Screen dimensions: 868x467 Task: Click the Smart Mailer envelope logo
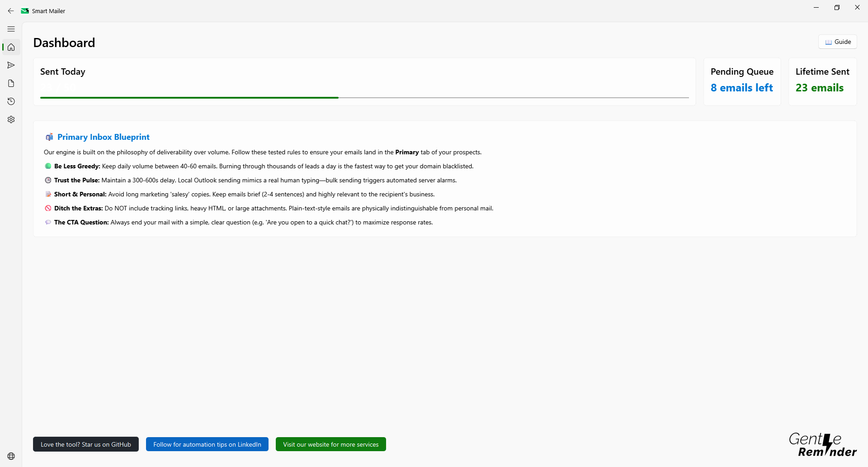pos(24,10)
